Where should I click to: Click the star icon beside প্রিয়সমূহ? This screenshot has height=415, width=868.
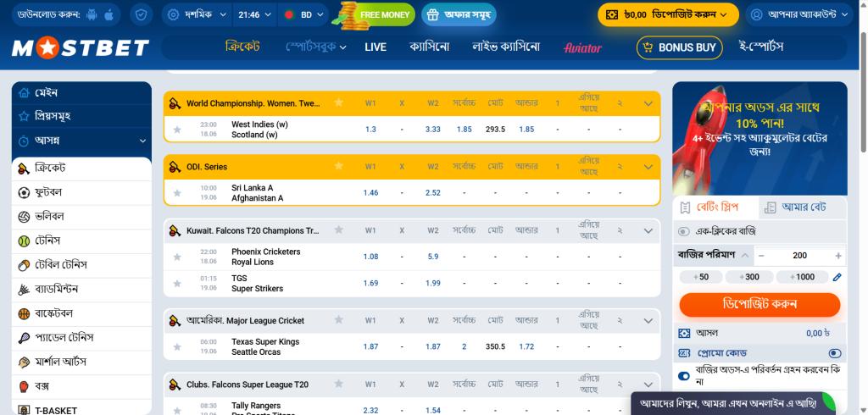point(24,117)
